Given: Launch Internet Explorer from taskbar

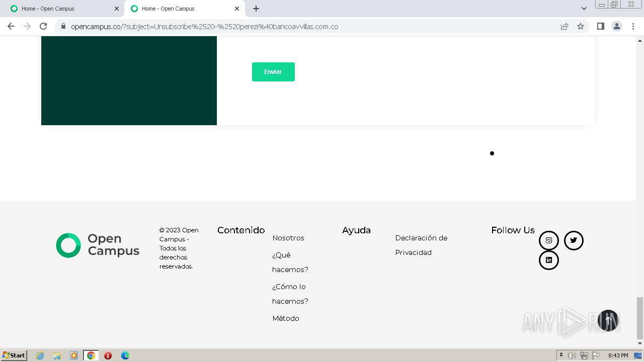Looking at the screenshot, I should (40, 355).
